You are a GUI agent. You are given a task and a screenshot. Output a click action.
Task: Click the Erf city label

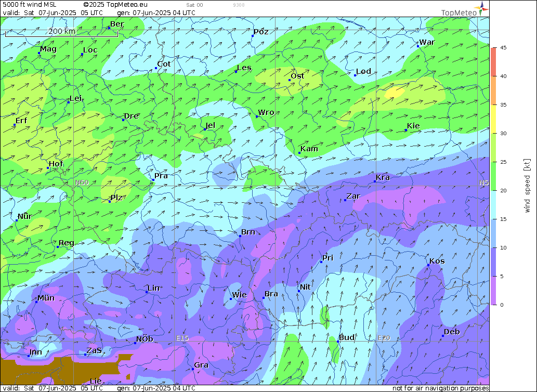[x=21, y=121]
